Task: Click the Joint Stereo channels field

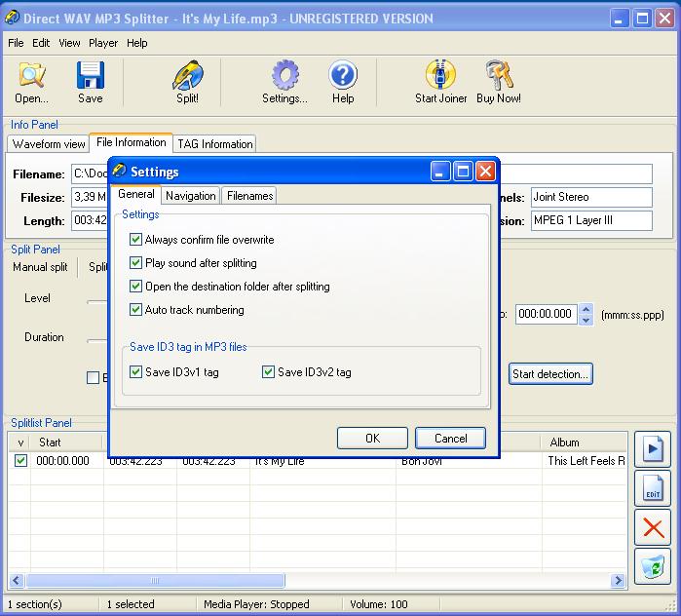Action: pyautogui.click(x=591, y=197)
